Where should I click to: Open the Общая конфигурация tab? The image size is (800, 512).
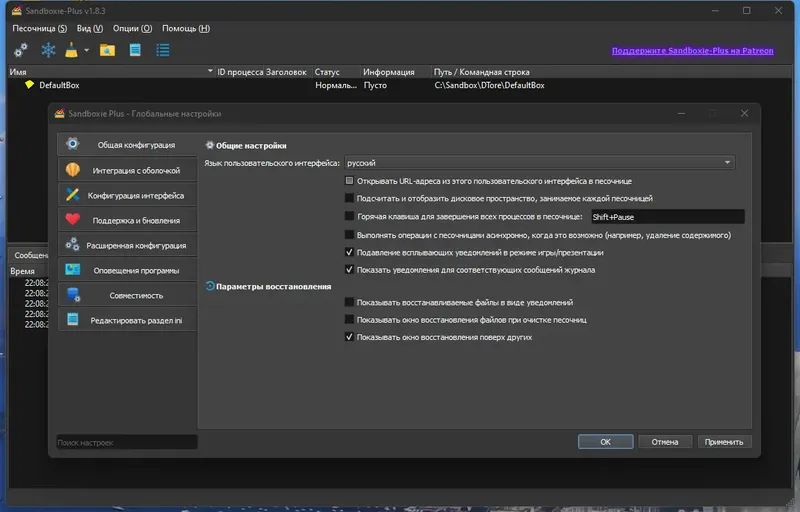(128, 145)
